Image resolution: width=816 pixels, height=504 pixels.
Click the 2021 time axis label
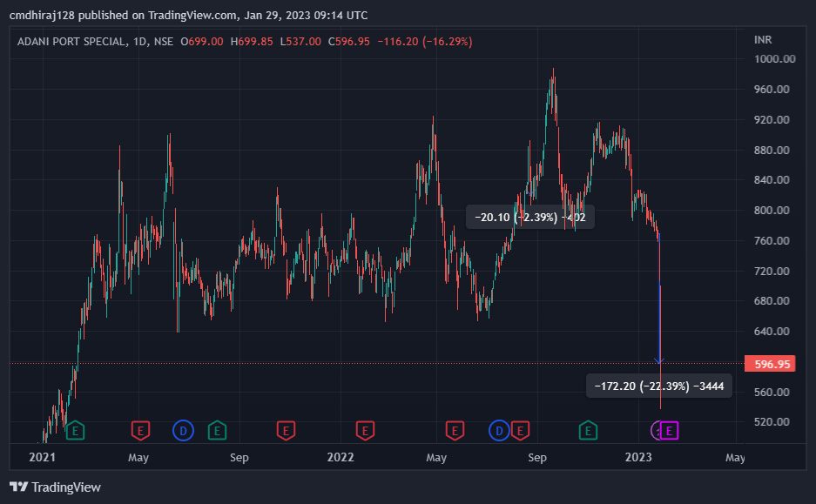coord(42,457)
